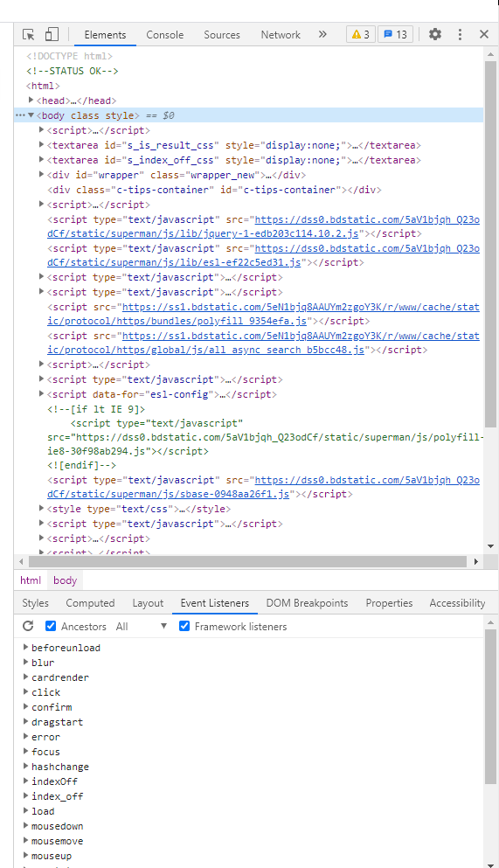This screenshot has height=868, width=499.
Task: Select the load listener row text
Action: (x=43, y=811)
